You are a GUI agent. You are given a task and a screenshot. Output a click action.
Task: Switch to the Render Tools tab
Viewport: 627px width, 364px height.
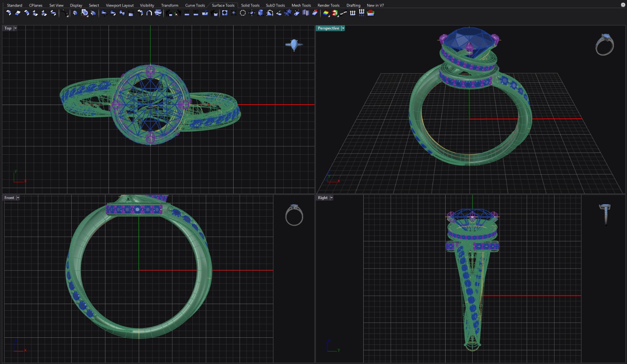click(x=328, y=5)
